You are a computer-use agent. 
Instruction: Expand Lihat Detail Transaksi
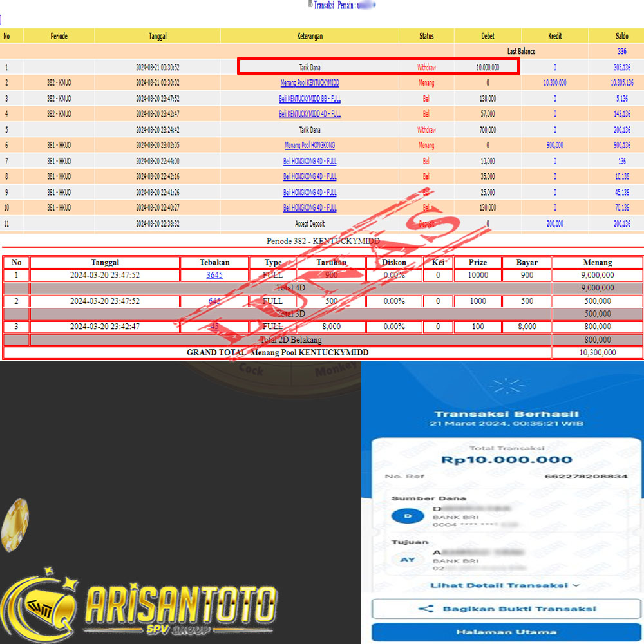pos(505,585)
